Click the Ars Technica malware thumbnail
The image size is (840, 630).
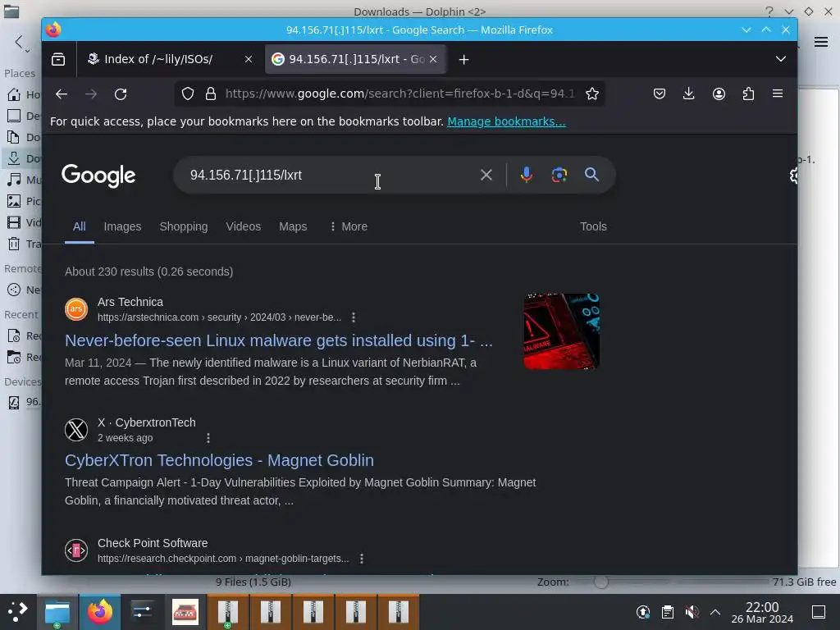pos(561,331)
